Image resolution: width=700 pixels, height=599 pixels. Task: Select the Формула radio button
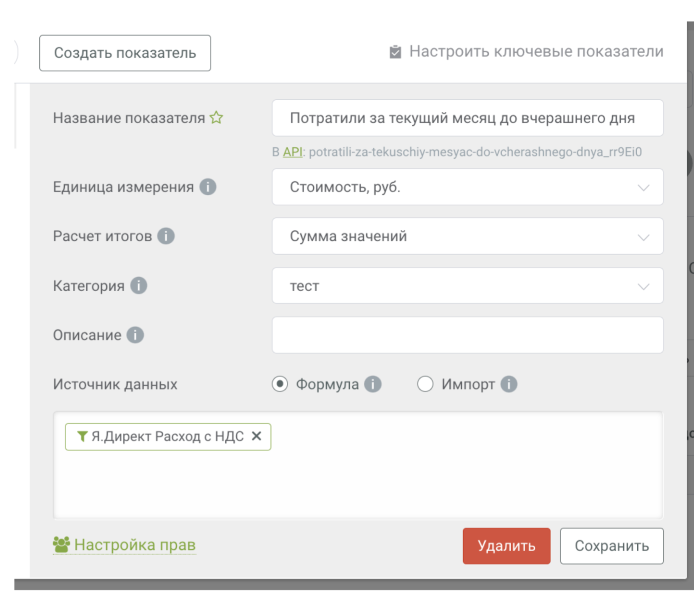tap(280, 384)
